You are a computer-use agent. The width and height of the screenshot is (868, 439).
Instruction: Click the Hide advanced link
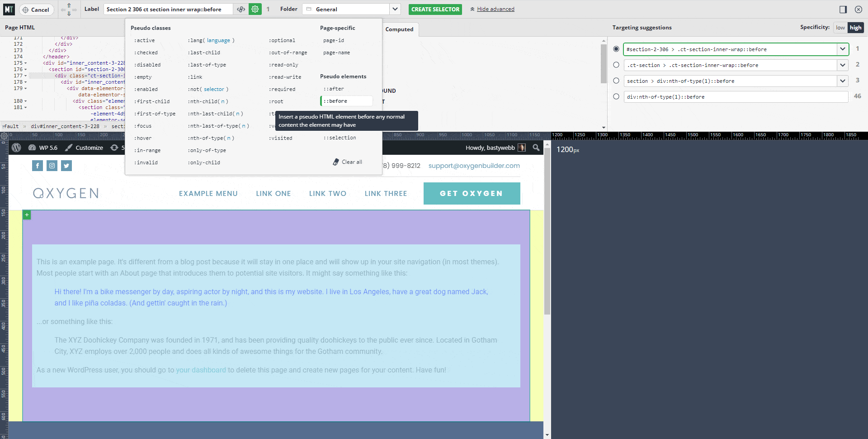(x=495, y=9)
